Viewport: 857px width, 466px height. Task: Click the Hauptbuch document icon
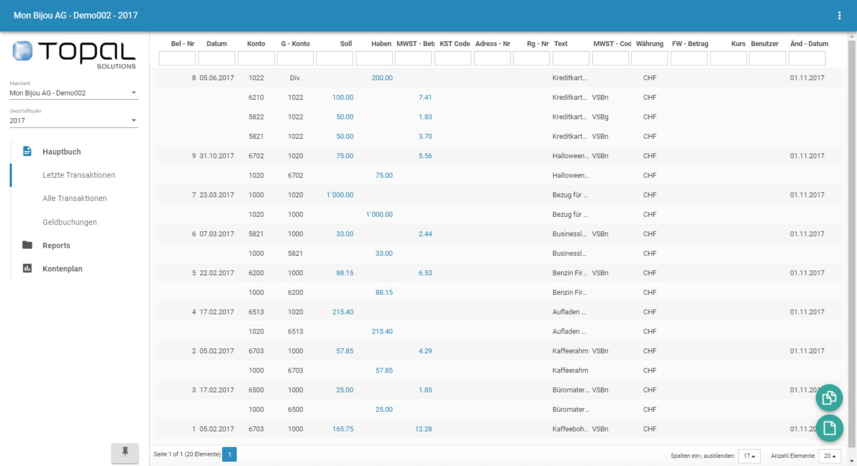tap(27, 151)
